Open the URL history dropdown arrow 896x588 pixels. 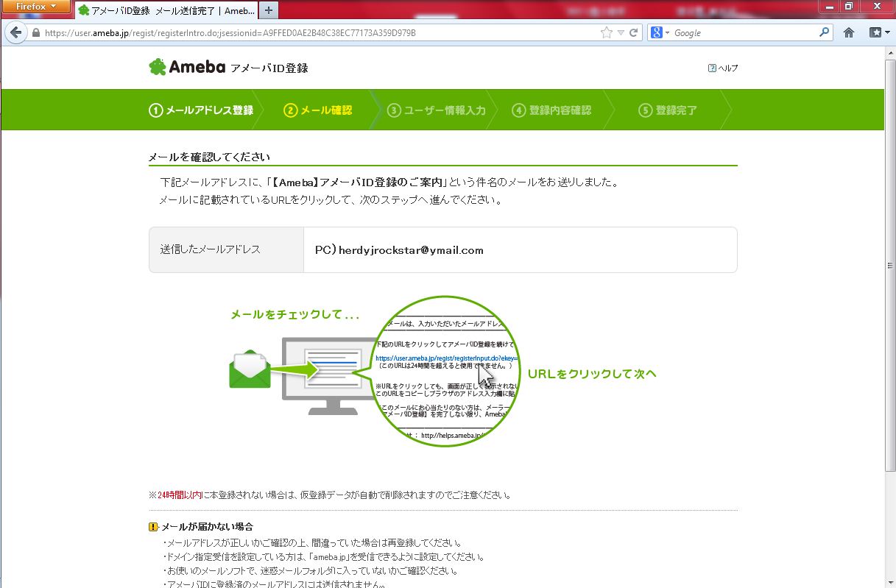click(621, 33)
